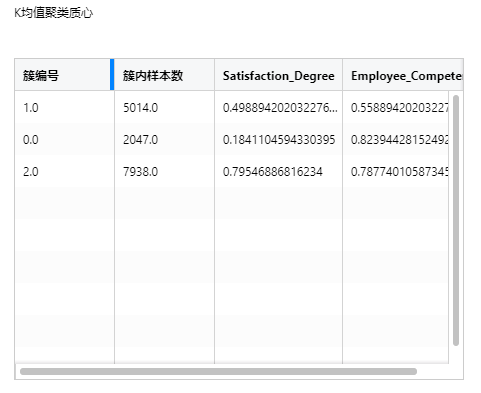Click the Satisfaction_Degree column header
The image size is (481, 393).
click(x=278, y=75)
